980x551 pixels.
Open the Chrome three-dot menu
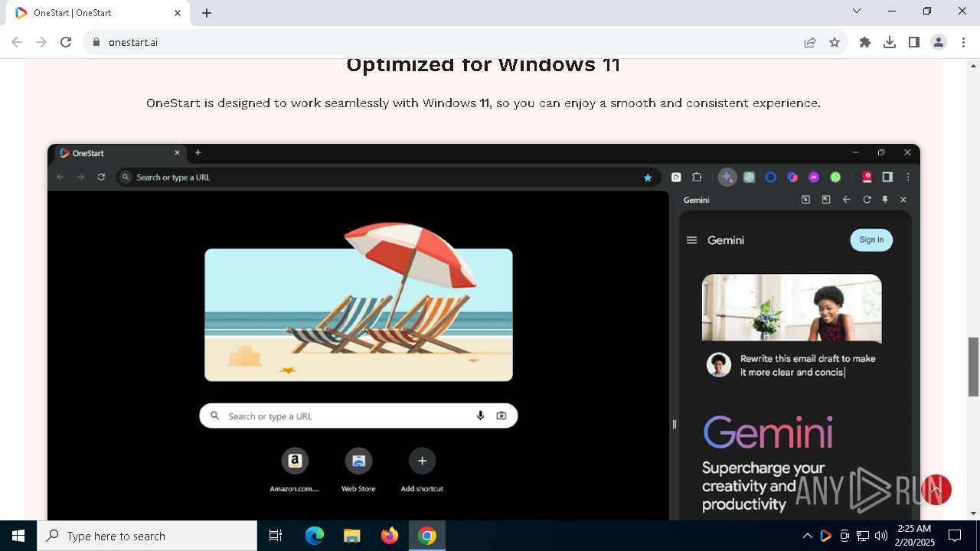coord(963,42)
